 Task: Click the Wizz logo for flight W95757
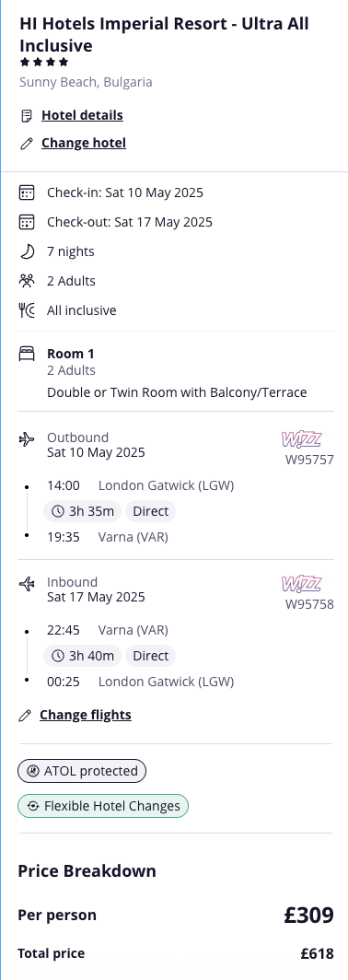coord(301,439)
